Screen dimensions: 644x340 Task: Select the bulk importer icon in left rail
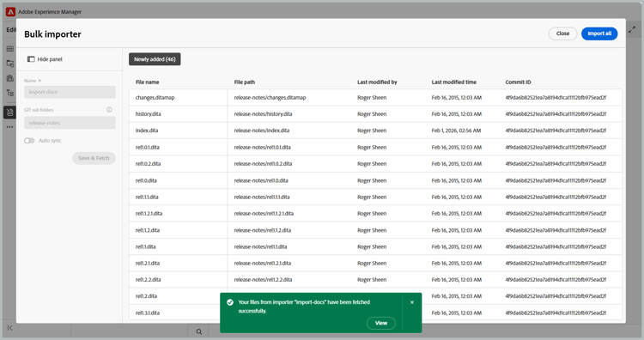click(x=9, y=112)
